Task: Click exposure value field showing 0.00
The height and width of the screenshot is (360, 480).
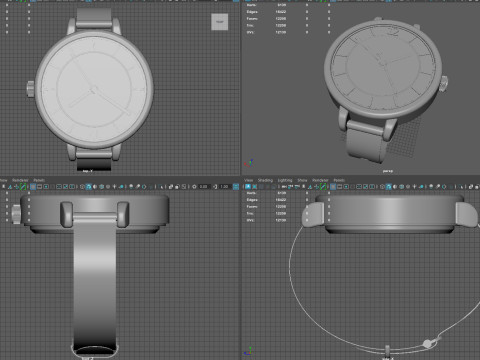Action: click(x=204, y=187)
